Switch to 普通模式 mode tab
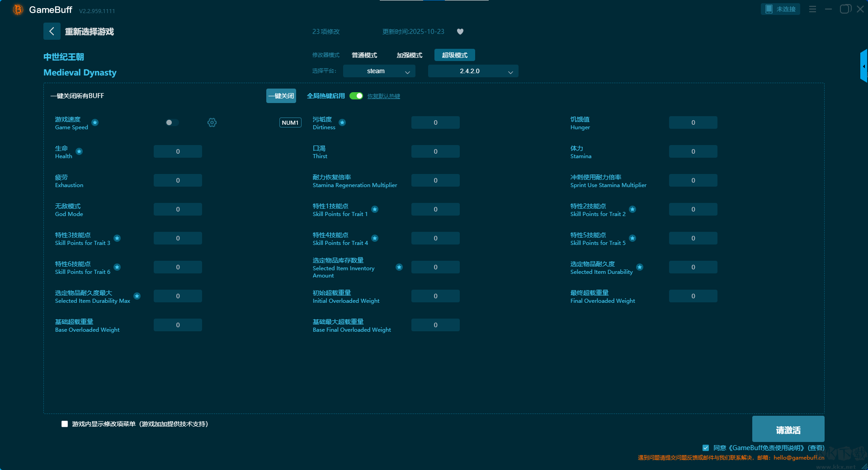The image size is (868, 470). pos(364,55)
